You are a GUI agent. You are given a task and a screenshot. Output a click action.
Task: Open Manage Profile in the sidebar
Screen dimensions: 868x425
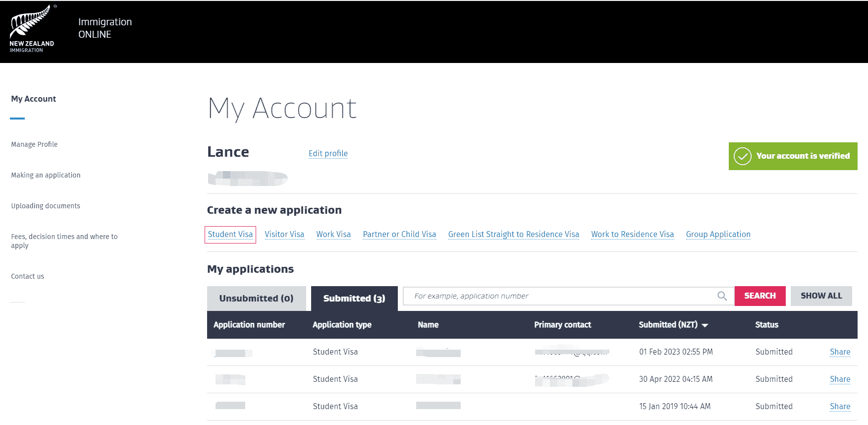tap(34, 144)
